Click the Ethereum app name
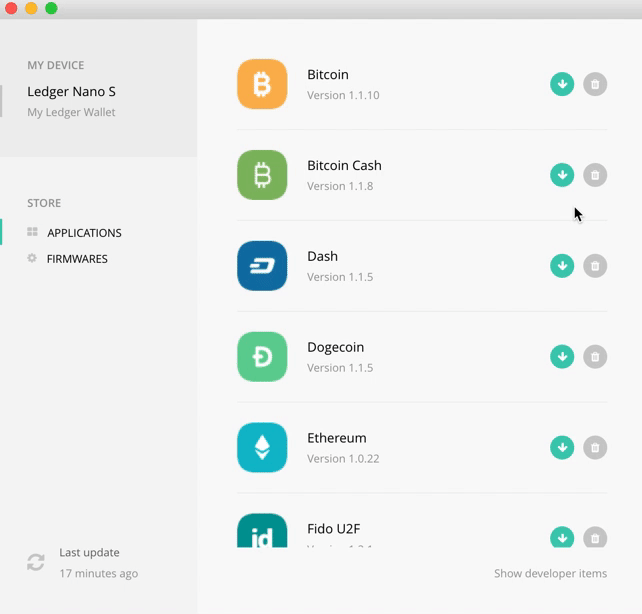 tap(337, 438)
